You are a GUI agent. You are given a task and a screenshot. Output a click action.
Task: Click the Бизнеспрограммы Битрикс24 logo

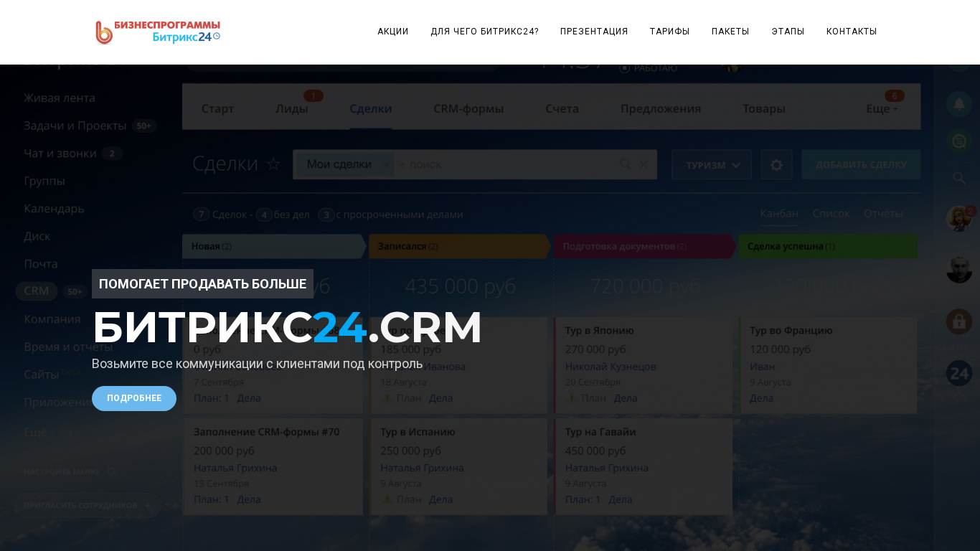(x=158, y=32)
